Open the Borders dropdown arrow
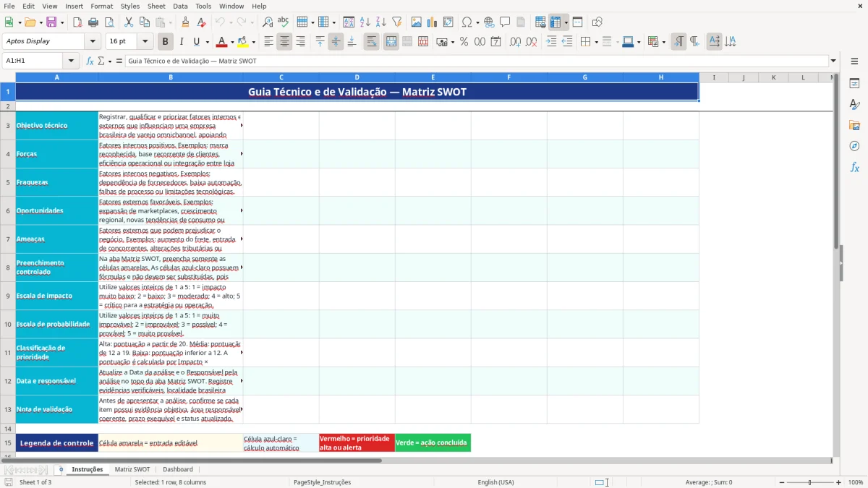 (x=597, y=41)
